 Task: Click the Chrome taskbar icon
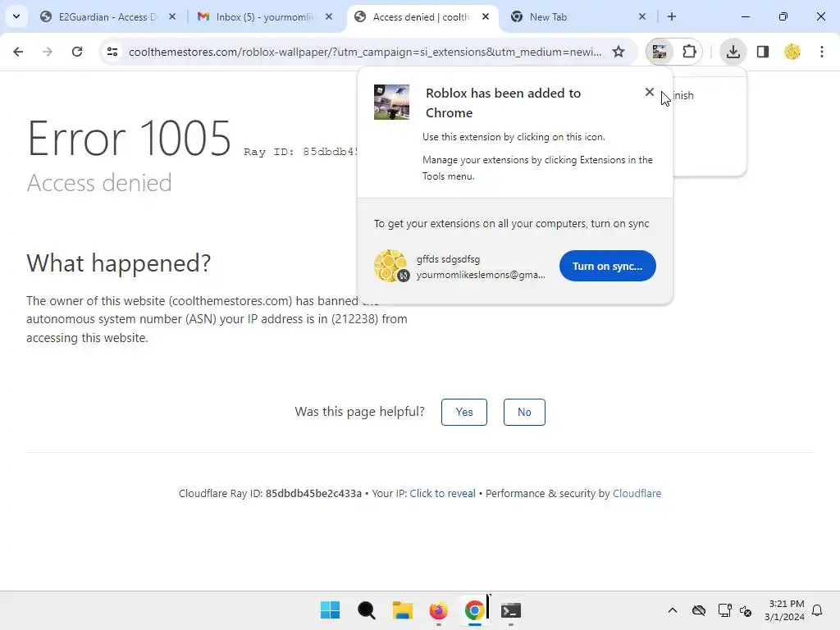pyautogui.click(x=475, y=610)
